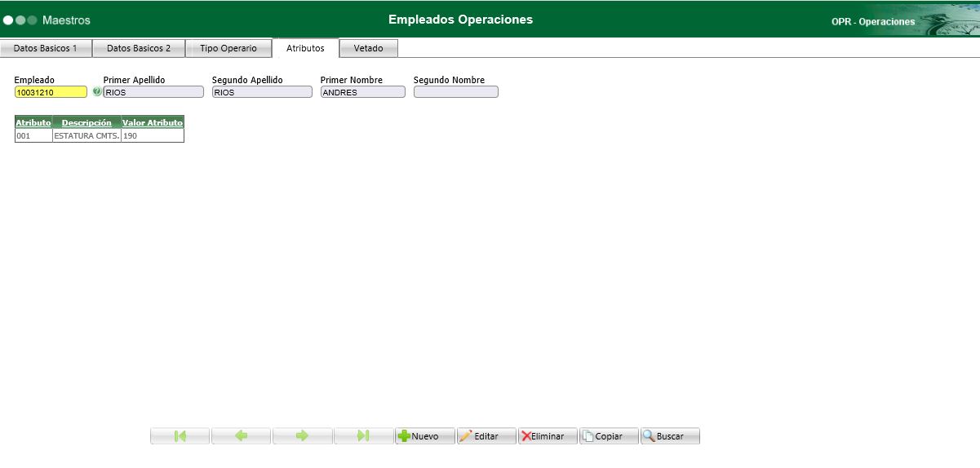Viewport: 980px width, 468px height.
Task: Go to the next record arrow
Action: tap(303, 436)
